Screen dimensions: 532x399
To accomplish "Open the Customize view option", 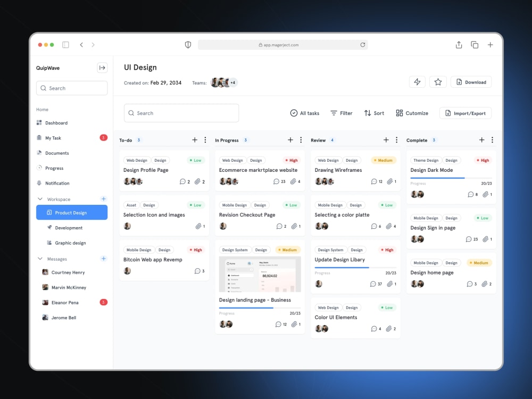I will click(412, 113).
